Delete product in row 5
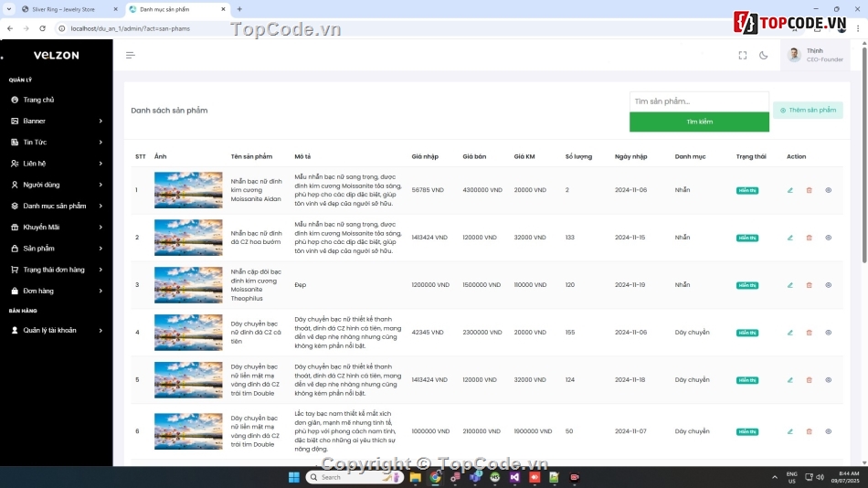 (x=809, y=380)
